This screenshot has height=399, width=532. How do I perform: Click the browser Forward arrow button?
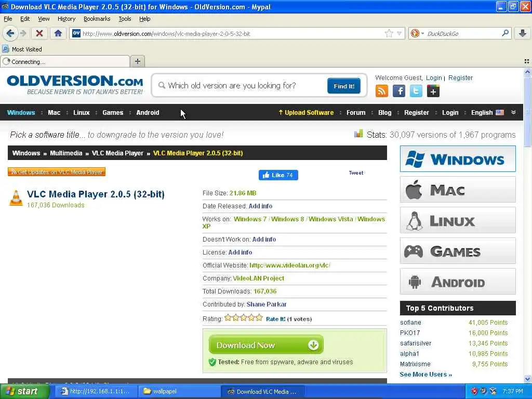(23, 33)
